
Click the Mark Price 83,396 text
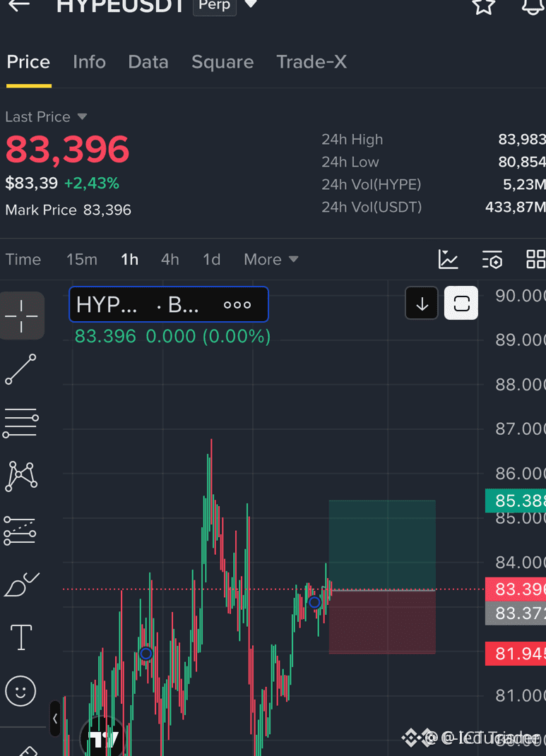point(68,210)
